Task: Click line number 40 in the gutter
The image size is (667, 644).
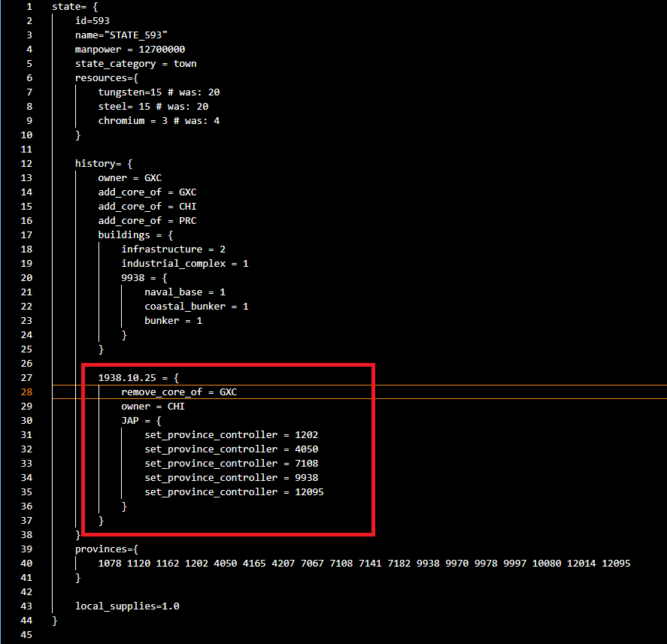Action: [x=27, y=563]
